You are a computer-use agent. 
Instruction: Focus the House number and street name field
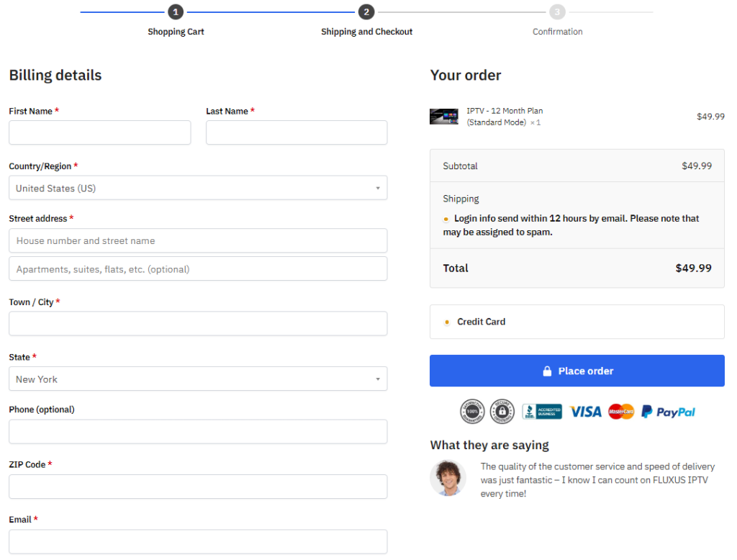click(x=198, y=240)
